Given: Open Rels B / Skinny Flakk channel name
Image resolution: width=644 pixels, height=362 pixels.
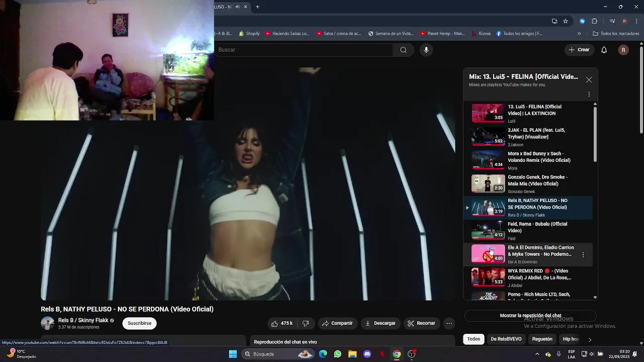Looking at the screenshot, I should pyautogui.click(x=83, y=320).
